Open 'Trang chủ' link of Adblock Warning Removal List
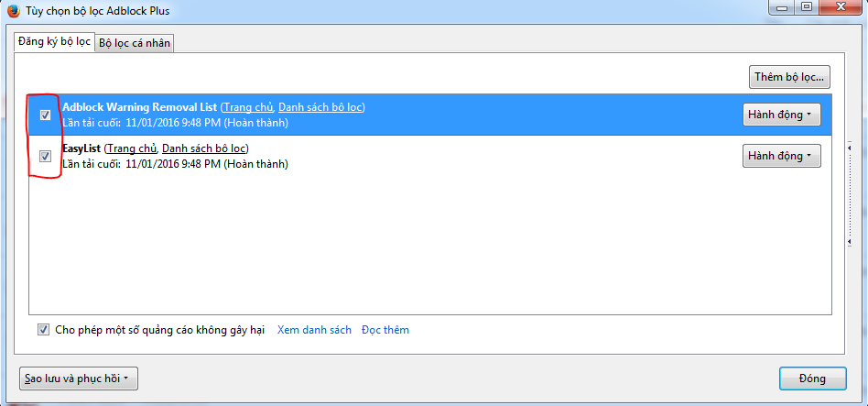 click(x=248, y=107)
